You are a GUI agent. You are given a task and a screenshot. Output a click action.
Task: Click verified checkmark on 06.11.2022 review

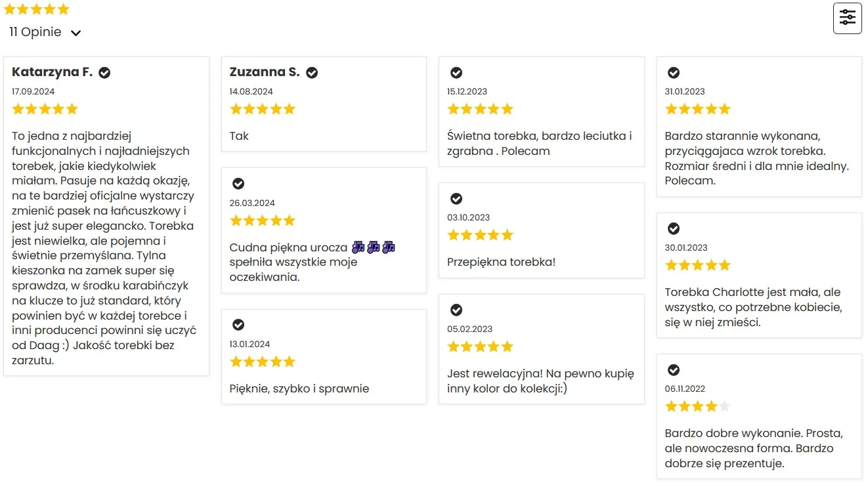[674, 370]
